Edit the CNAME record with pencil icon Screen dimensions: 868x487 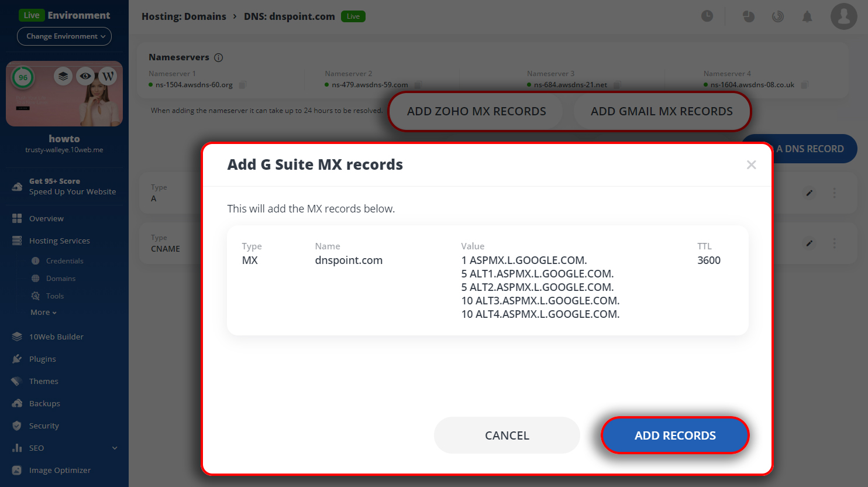point(809,243)
